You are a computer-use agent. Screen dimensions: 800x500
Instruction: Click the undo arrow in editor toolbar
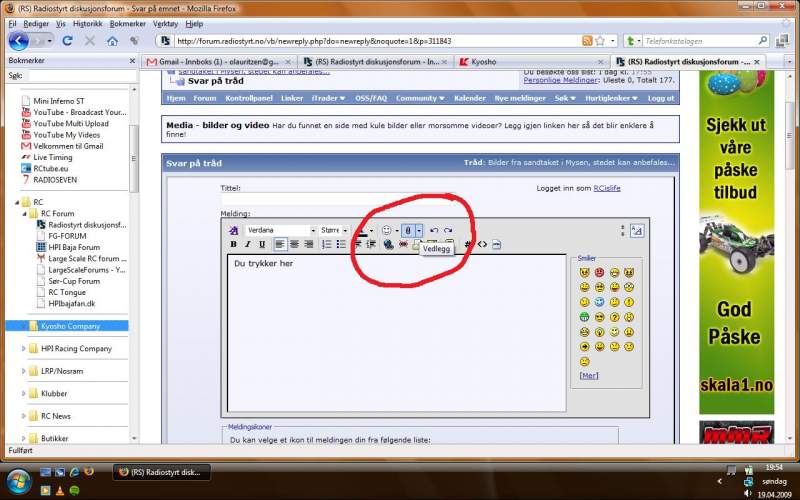pyautogui.click(x=434, y=230)
